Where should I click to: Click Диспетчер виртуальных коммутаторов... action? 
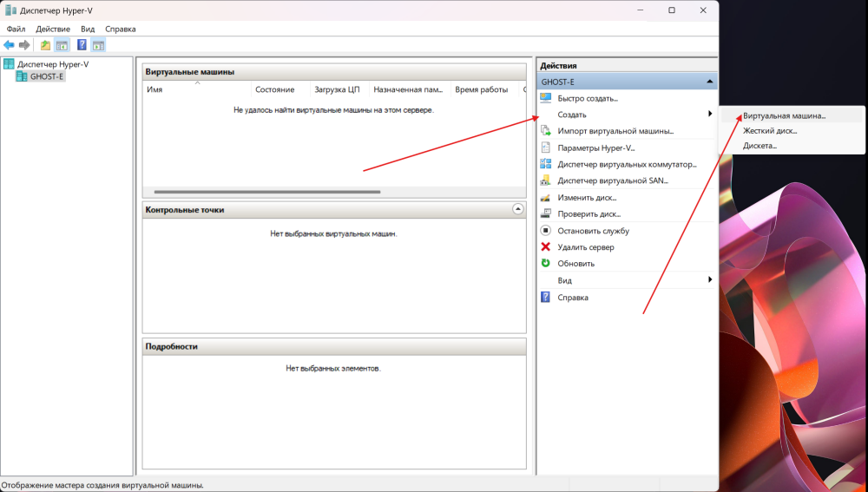coord(627,164)
